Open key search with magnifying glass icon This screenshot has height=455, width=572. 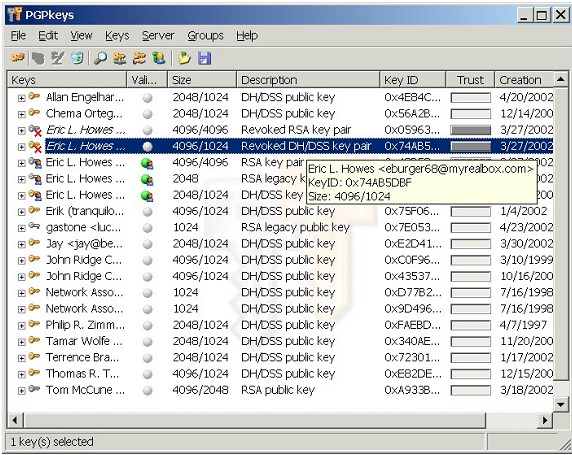pos(100,58)
